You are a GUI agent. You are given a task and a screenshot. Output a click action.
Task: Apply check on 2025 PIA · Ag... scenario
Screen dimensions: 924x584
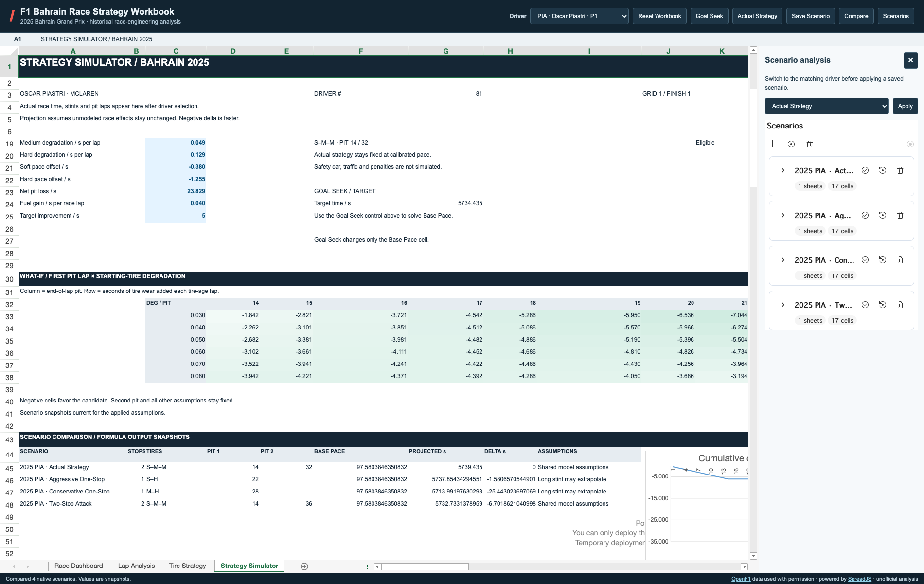click(x=865, y=215)
